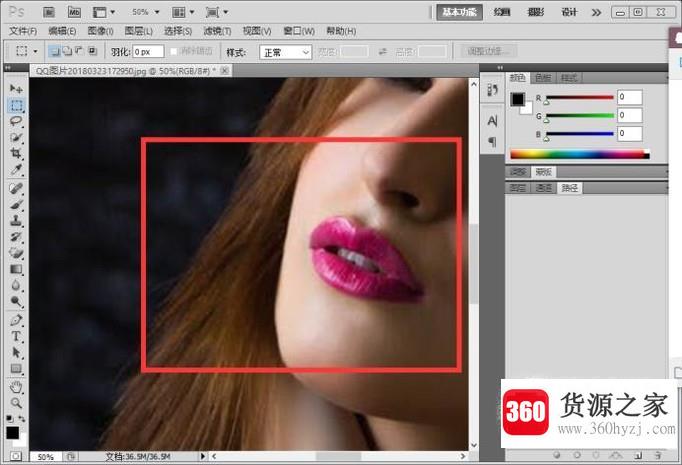Click the 羽化 feather input field
The height and width of the screenshot is (465, 682).
coord(148,51)
